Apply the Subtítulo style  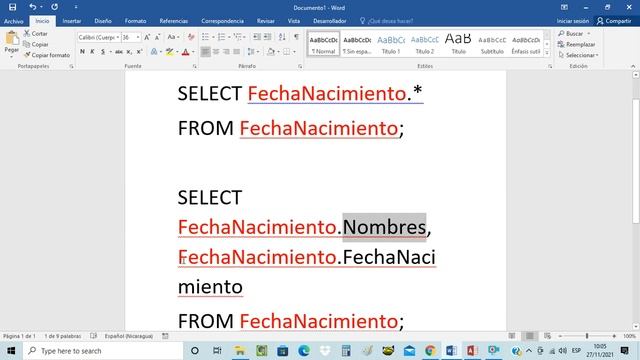tap(492, 44)
